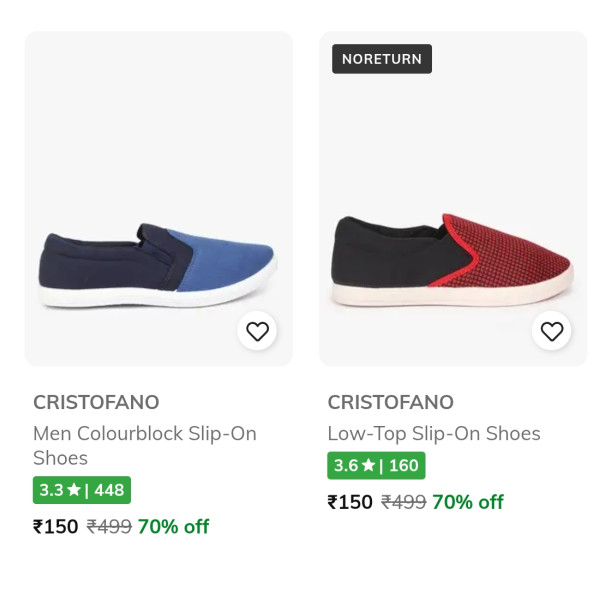Click the 448 review count
600x600 pixels.
[x=109, y=490]
